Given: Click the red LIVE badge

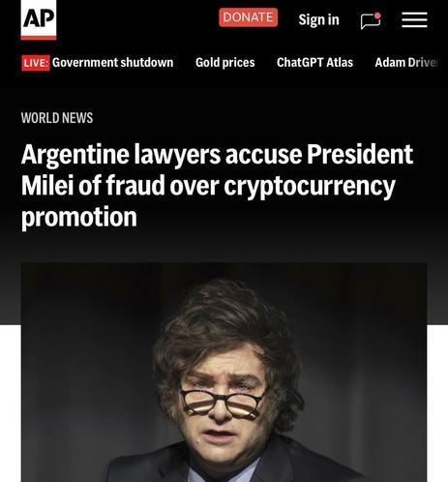Looking at the screenshot, I should pos(36,63).
